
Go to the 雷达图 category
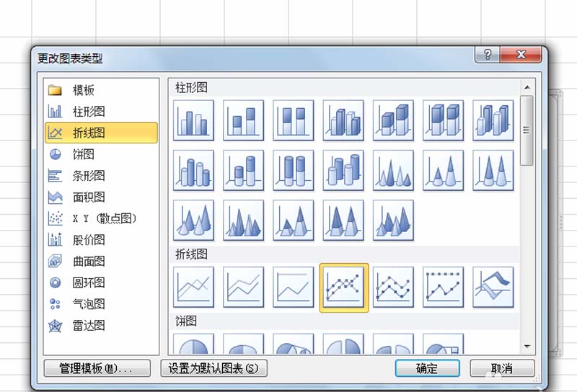pos(101,326)
